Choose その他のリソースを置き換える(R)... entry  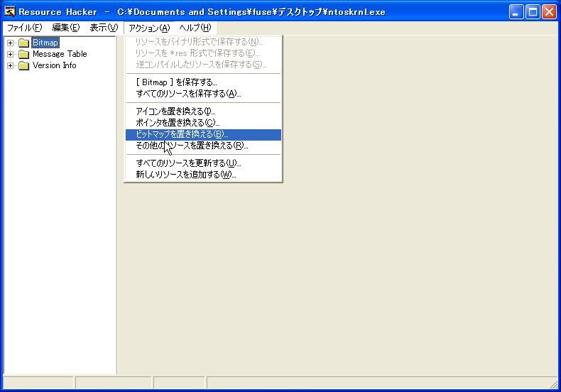click(203, 146)
